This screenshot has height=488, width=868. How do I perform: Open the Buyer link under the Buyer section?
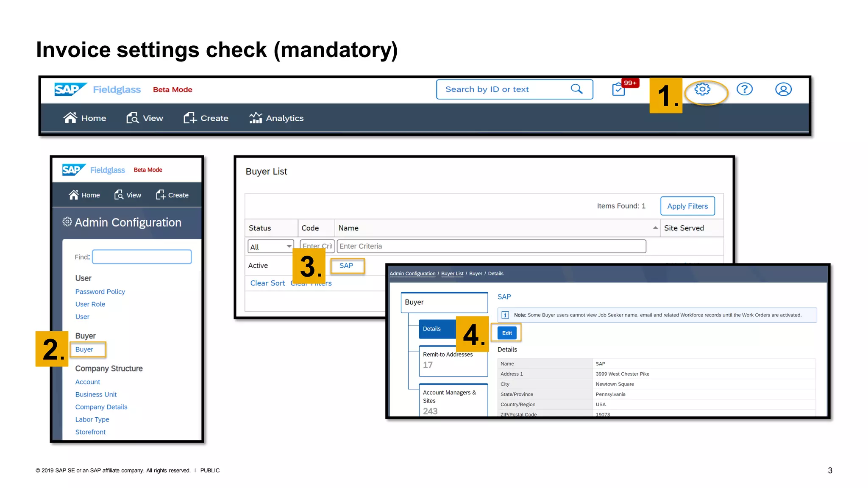point(84,349)
